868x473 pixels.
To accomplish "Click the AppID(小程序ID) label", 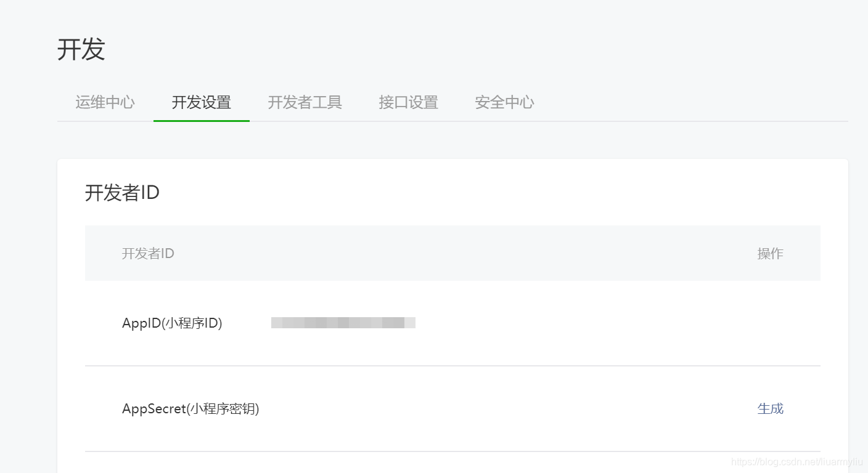I will pyautogui.click(x=173, y=322).
